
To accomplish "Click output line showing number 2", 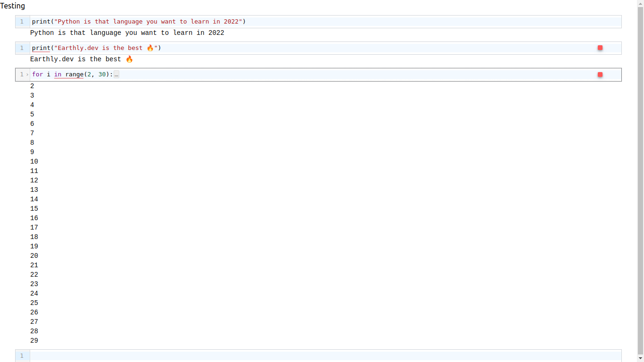I will (32, 86).
